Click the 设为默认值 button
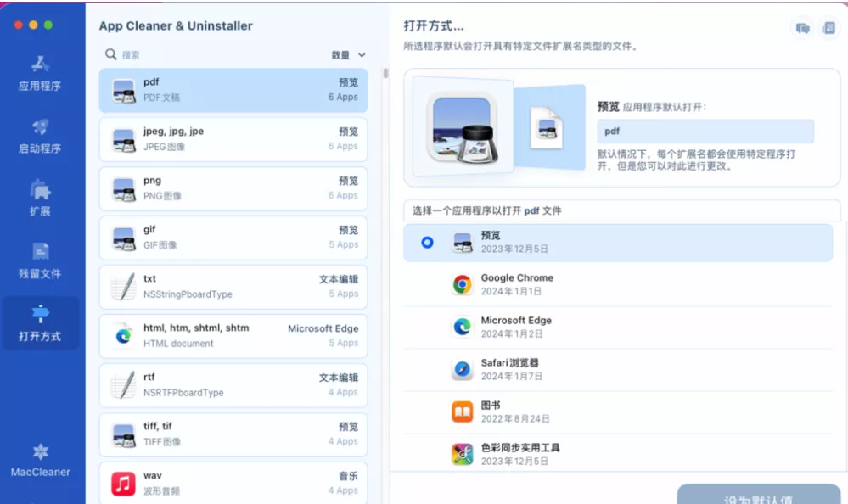Image resolution: width=848 pixels, height=504 pixels. 758,495
